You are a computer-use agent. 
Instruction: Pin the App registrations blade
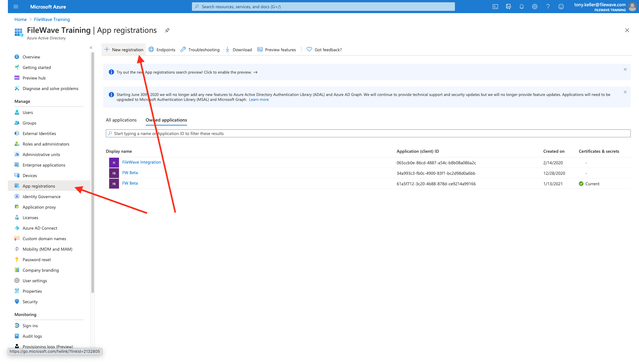coord(167,30)
